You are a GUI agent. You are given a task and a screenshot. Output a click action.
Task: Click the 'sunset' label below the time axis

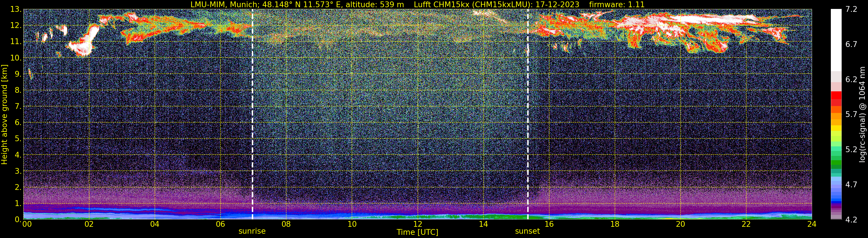527,231
